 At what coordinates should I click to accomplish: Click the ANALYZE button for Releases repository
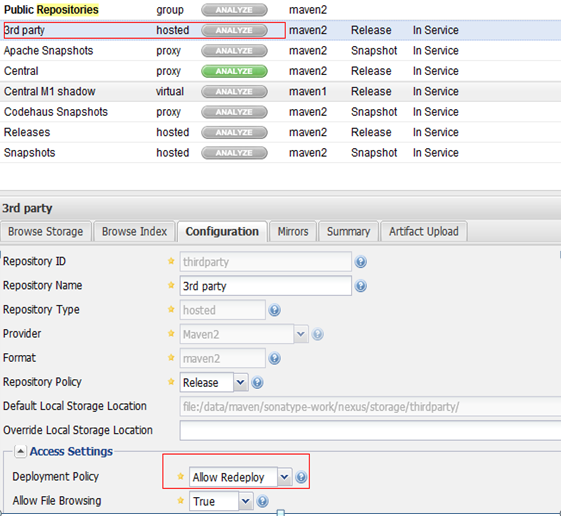[234, 132]
